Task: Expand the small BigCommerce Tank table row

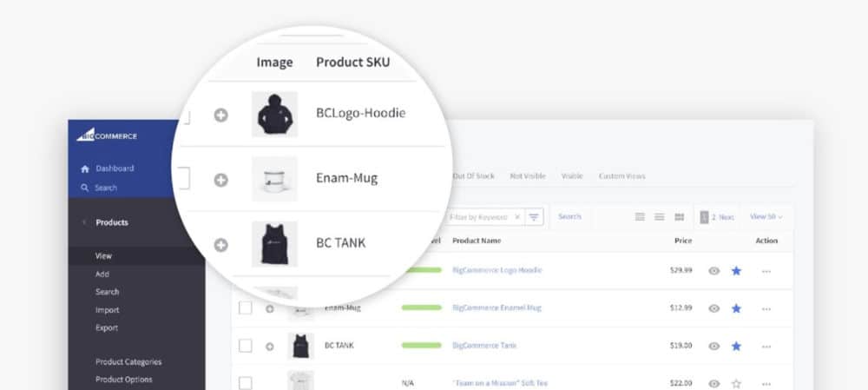Action: click(x=270, y=347)
